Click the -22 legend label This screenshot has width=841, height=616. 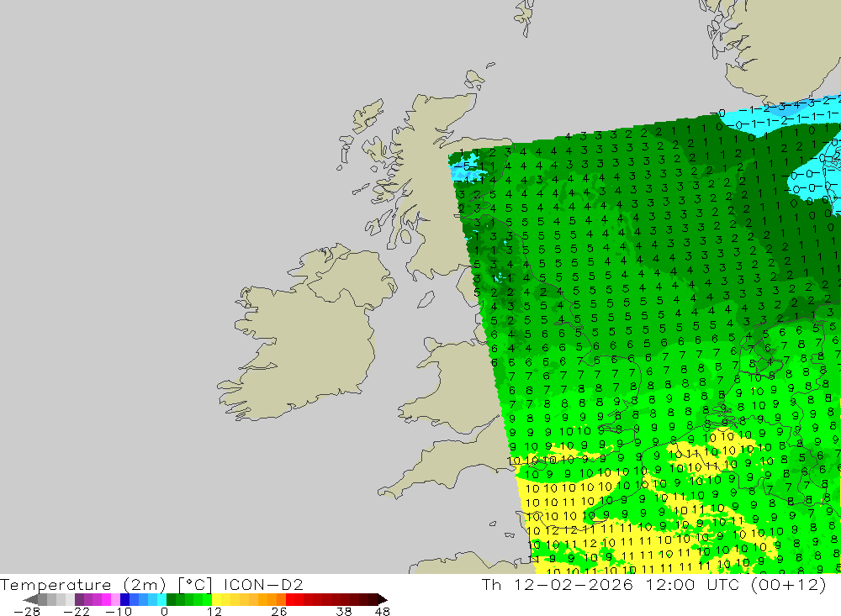77,612
